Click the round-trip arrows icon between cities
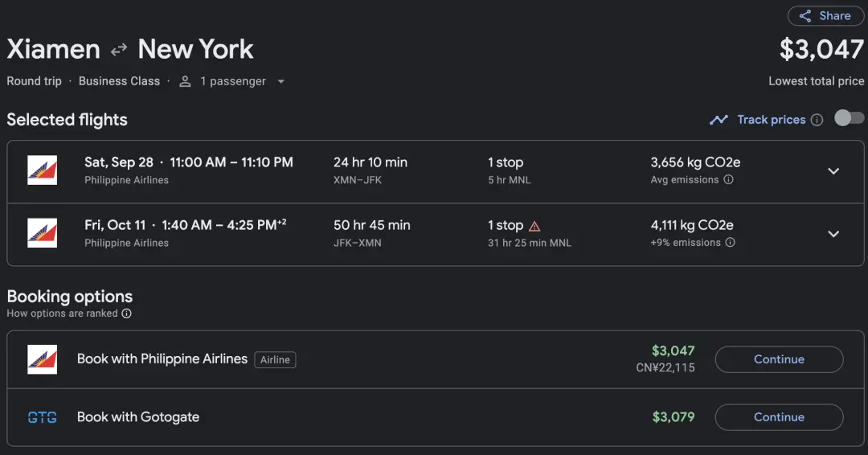The width and height of the screenshot is (868, 455). [119, 50]
